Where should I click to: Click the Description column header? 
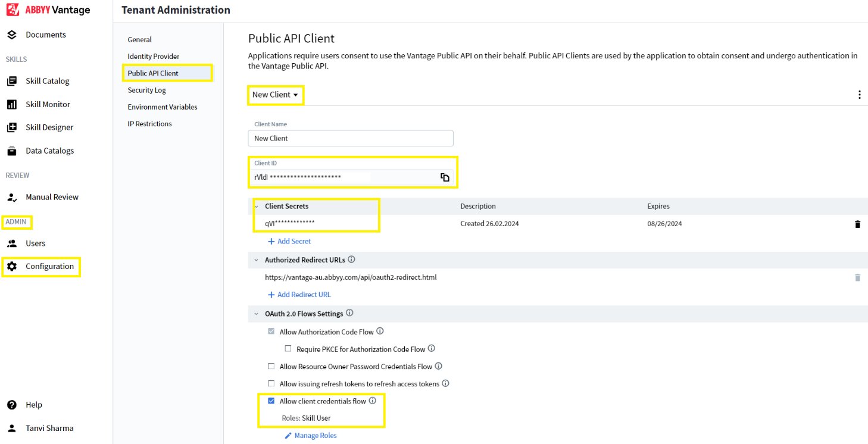tap(478, 207)
